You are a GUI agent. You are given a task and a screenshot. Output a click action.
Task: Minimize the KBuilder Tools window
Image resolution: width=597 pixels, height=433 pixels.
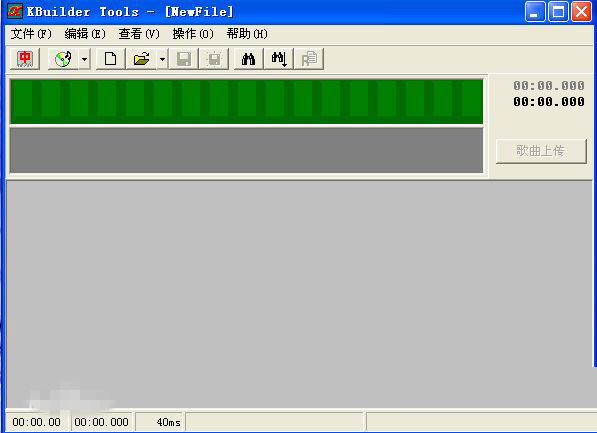click(x=535, y=11)
